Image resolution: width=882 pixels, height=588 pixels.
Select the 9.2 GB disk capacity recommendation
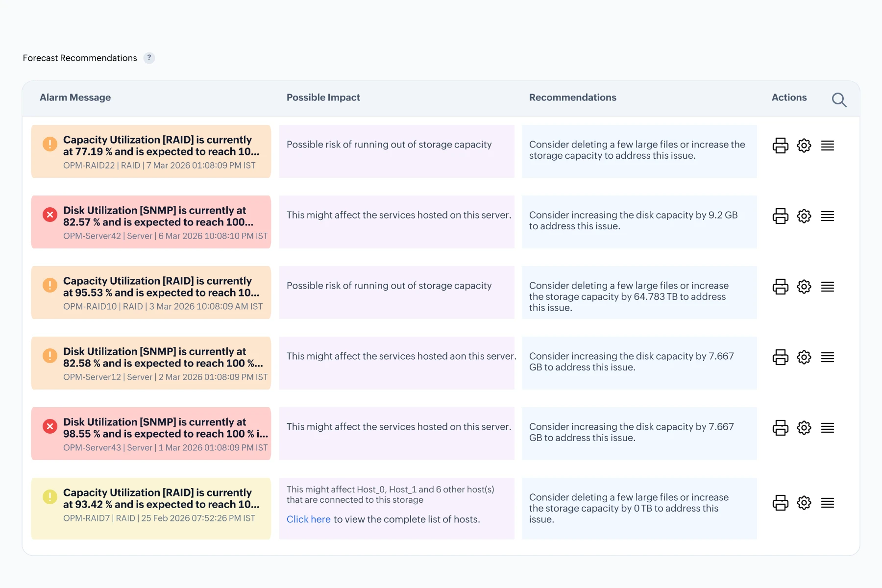coord(633,220)
